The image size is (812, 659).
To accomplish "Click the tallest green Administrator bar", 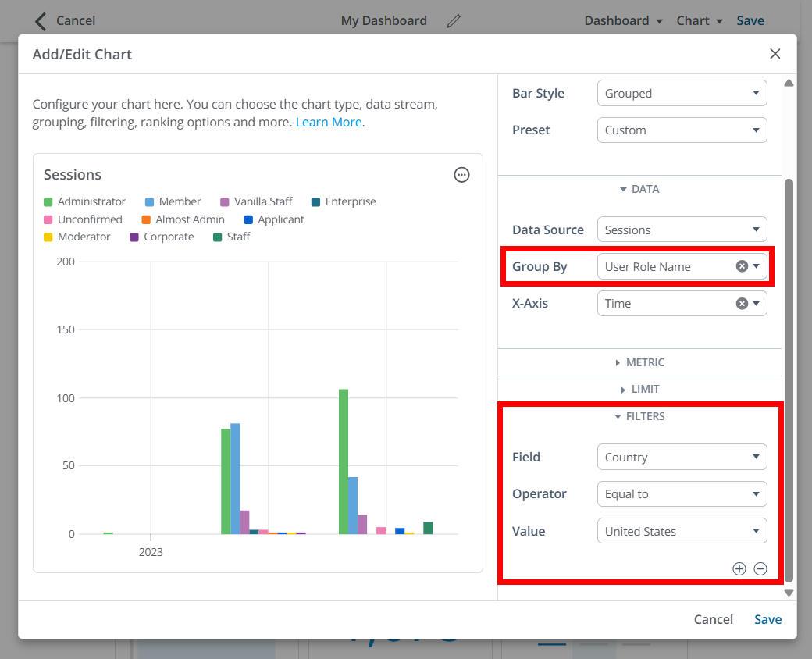I will pos(344,461).
